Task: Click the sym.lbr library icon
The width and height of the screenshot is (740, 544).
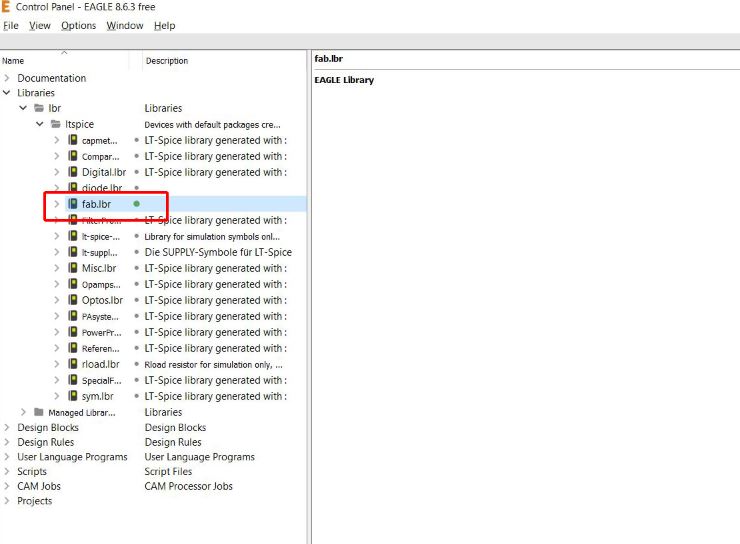Action: [x=73, y=396]
